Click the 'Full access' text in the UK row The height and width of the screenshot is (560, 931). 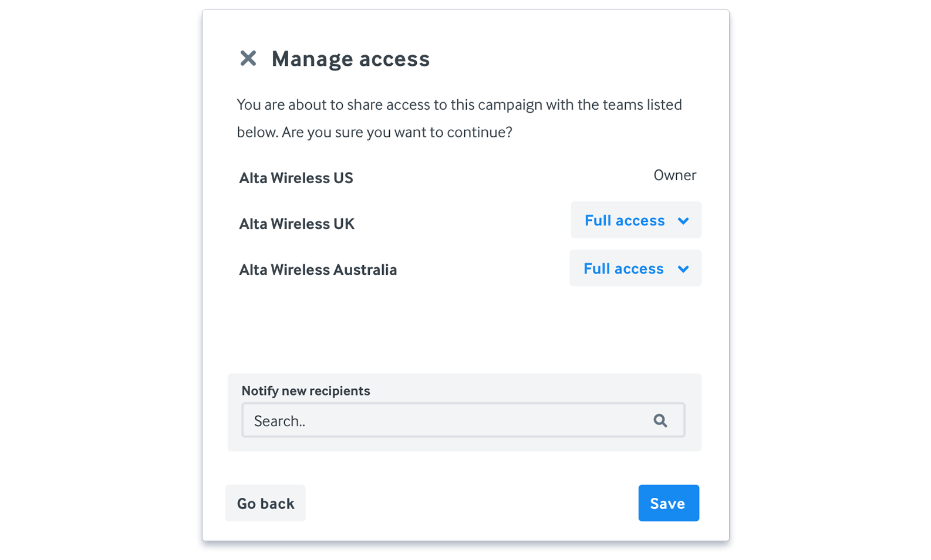pyautogui.click(x=625, y=220)
